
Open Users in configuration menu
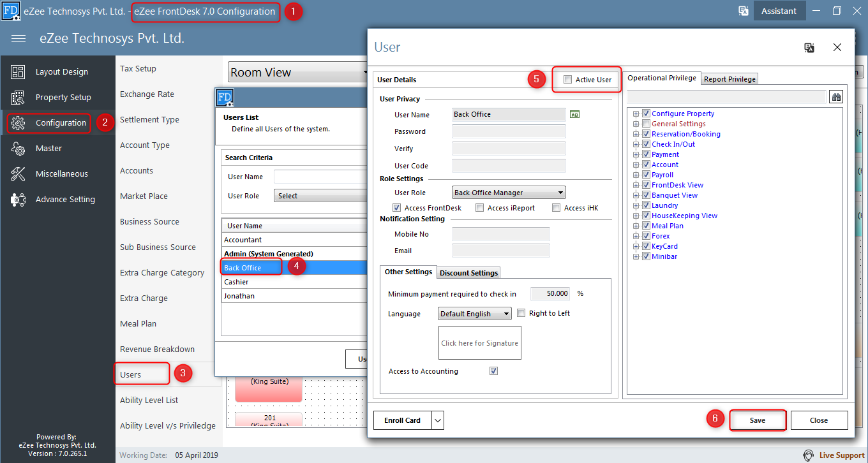(131, 374)
